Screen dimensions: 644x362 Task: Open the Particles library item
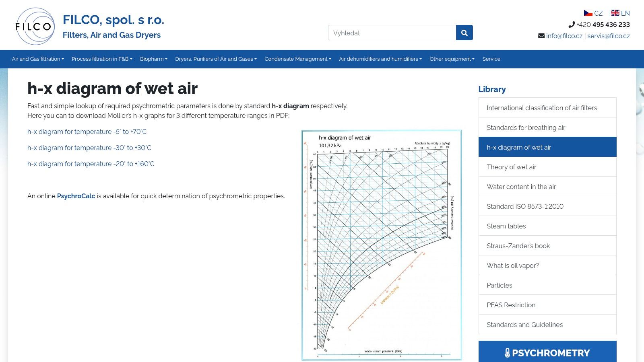tap(547, 285)
